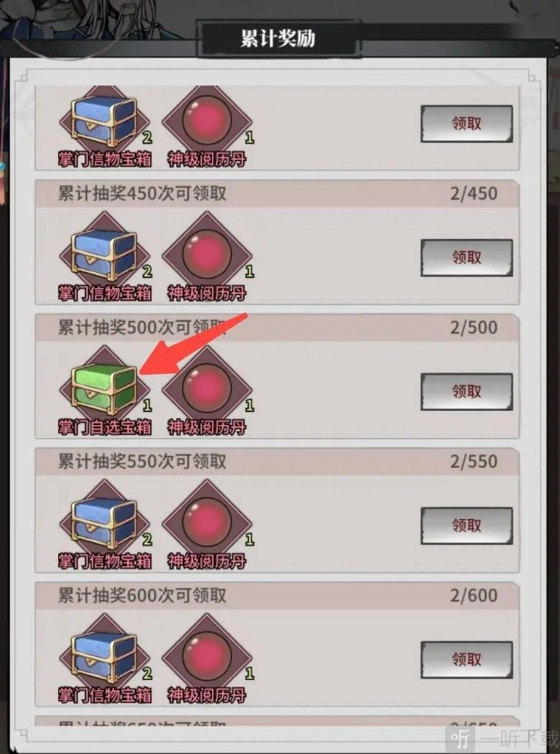Tap the red orb in the 500 draws row
This screenshot has width=560, height=754.
[207, 389]
